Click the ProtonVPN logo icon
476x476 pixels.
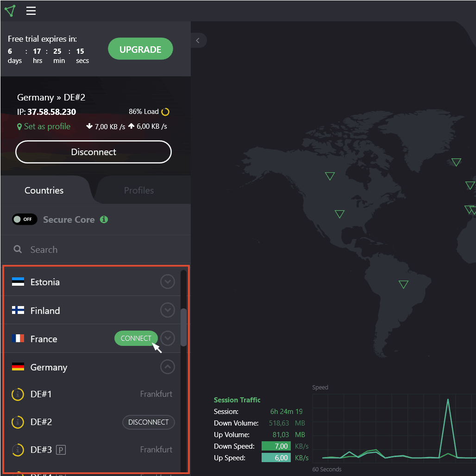pos(10,11)
